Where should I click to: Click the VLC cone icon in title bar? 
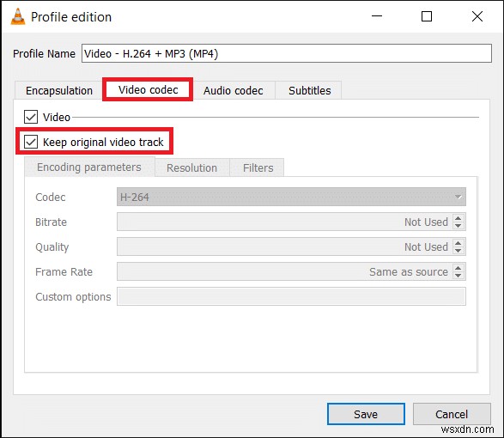point(18,16)
